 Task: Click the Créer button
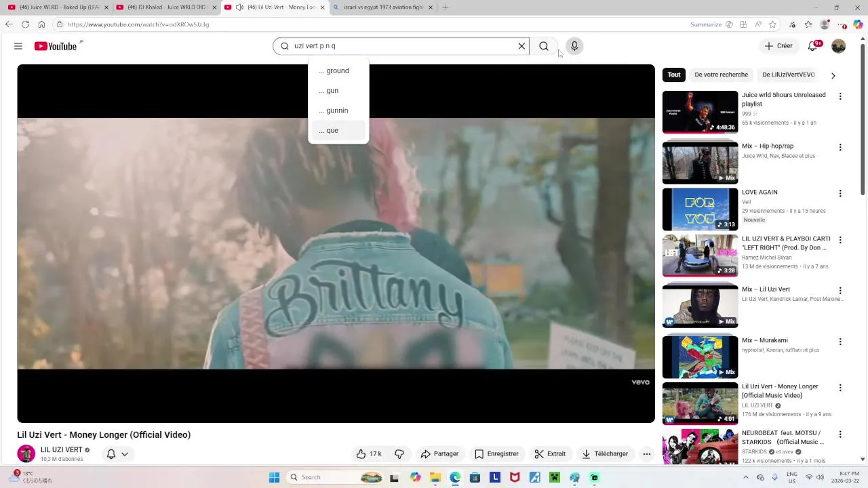tap(778, 46)
